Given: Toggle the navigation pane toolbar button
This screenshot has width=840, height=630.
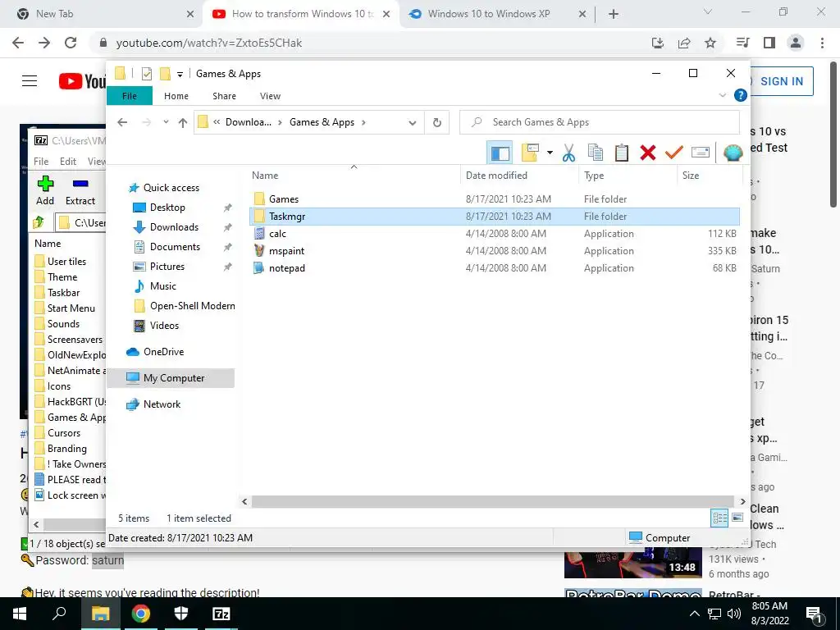Looking at the screenshot, I should coord(500,153).
